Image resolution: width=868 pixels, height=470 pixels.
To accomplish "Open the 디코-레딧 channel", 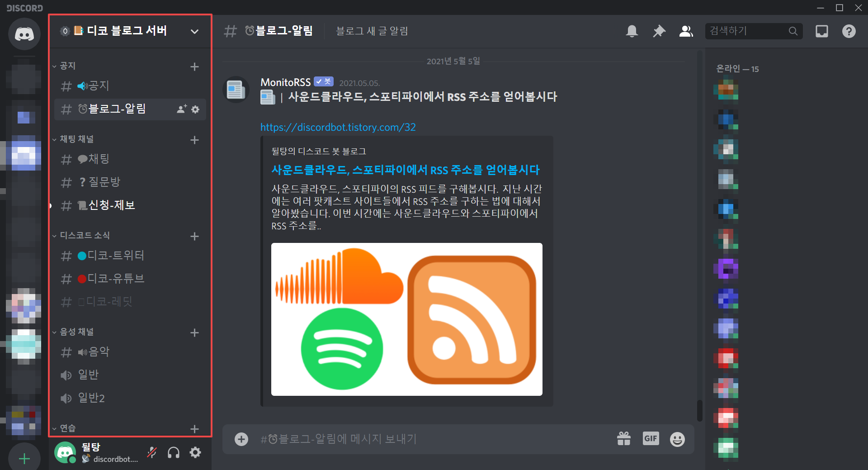I will pyautogui.click(x=130, y=302).
